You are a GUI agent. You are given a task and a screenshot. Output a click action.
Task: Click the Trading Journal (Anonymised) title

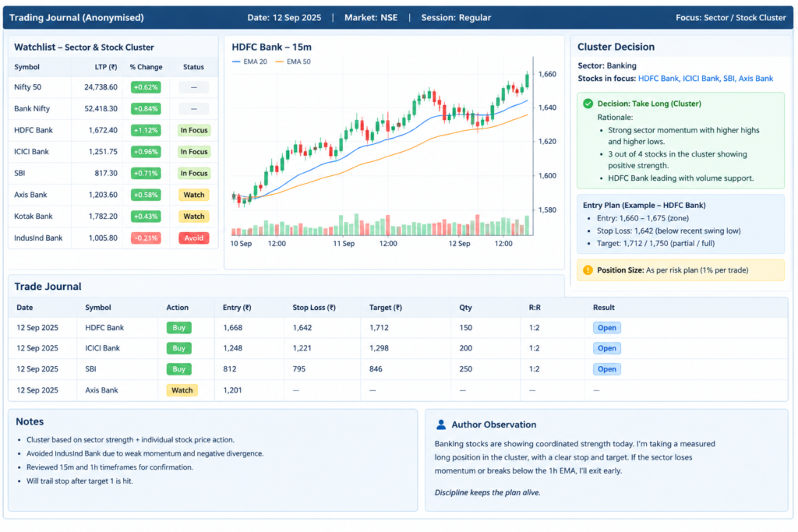coord(76,18)
